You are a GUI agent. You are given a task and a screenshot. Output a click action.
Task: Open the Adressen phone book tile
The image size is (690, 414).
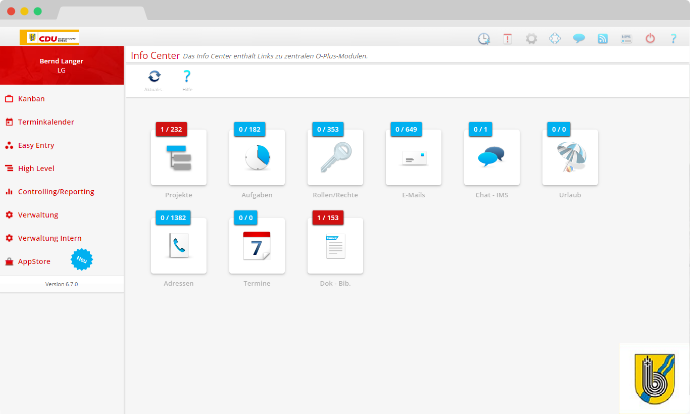[179, 246]
